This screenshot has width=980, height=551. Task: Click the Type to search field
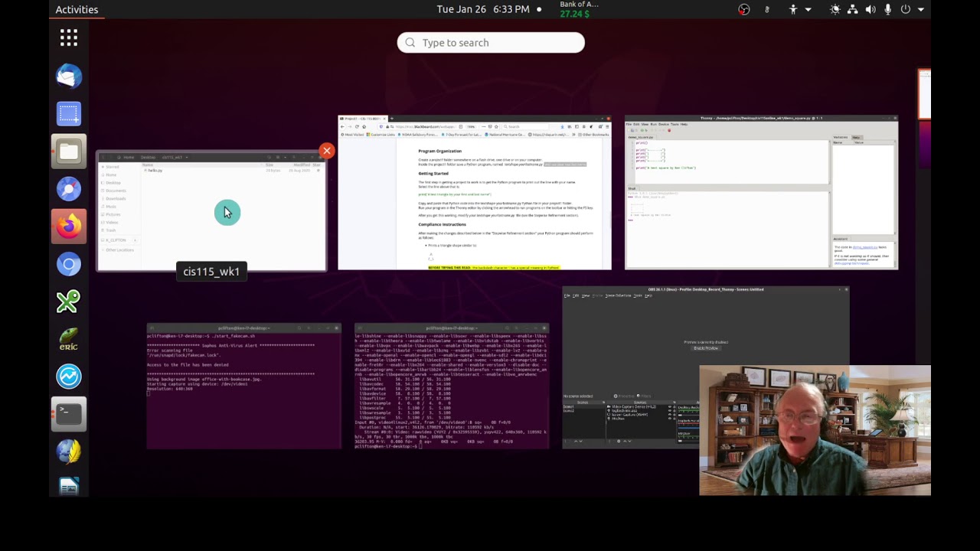pyautogui.click(x=491, y=43)
